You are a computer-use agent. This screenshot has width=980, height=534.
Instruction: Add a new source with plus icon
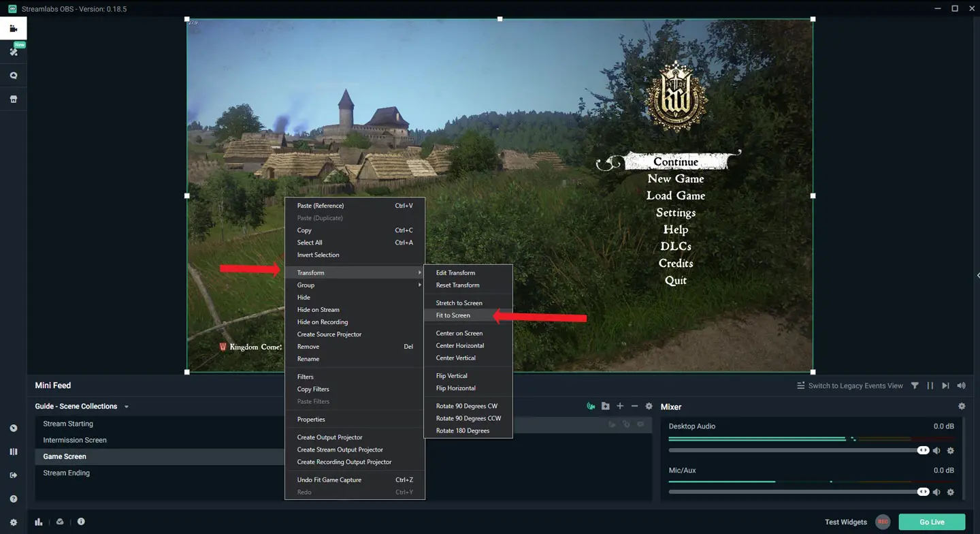tap(620, 406)
